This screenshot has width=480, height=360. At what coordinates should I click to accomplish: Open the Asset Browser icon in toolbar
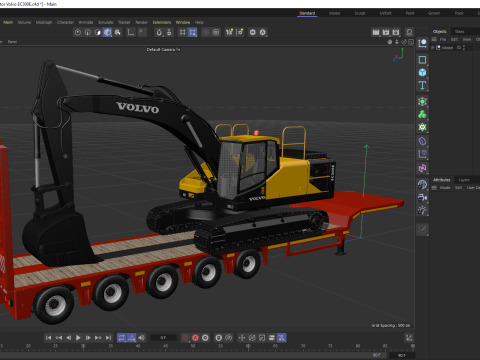[409, 32]
